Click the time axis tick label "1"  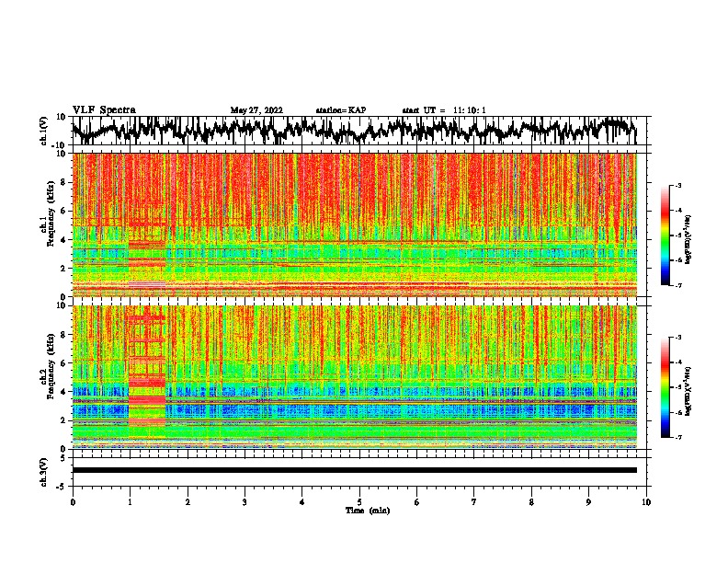(x=130, y=502)
